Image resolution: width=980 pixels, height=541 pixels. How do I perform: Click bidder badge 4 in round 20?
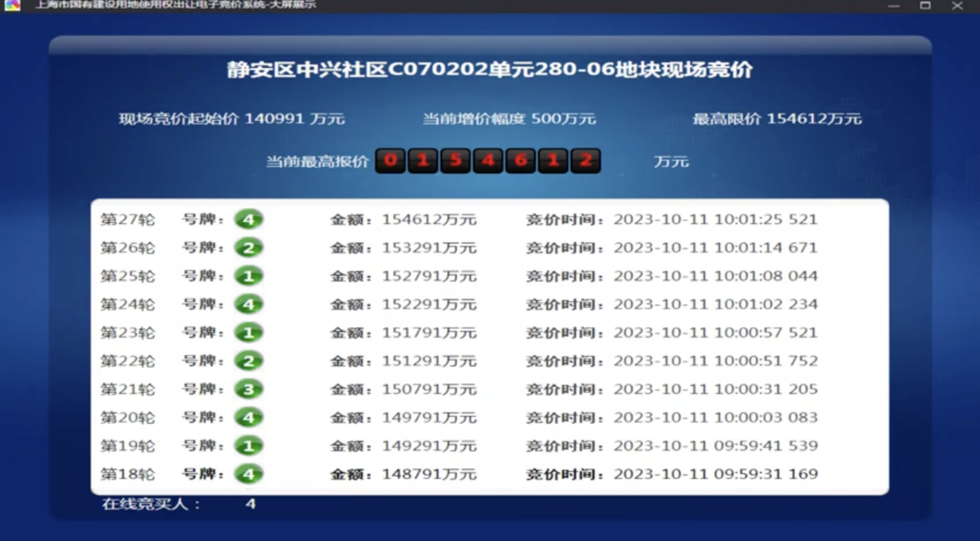tap(249, 417)
